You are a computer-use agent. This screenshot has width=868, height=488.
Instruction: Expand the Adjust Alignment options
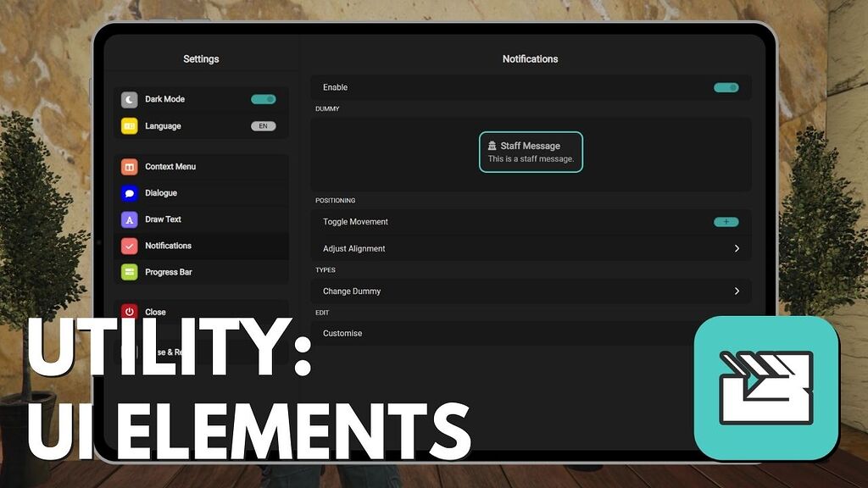point(737,248)
